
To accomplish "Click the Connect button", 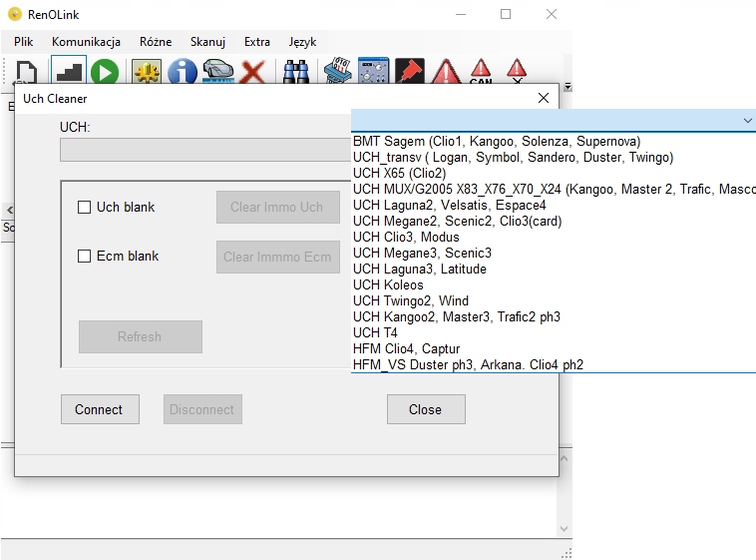I will click(100, 409).
